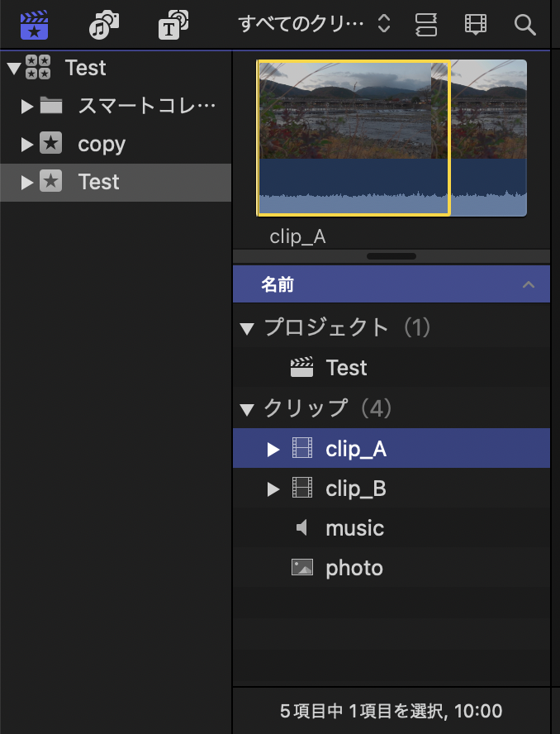Collapse the Test library disclosure triangle
Screen dimensions: 560x734
(12, 68)
